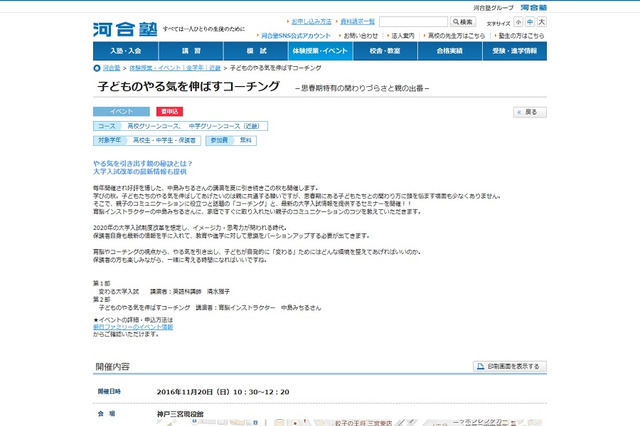
Task: Open 河合塾SNS公式アカウント link
Action: click(296, 36)
